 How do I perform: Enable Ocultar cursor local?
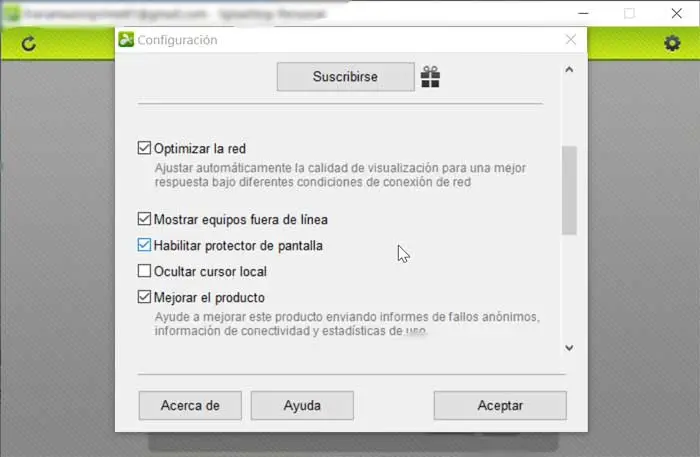tap(144, 270)
